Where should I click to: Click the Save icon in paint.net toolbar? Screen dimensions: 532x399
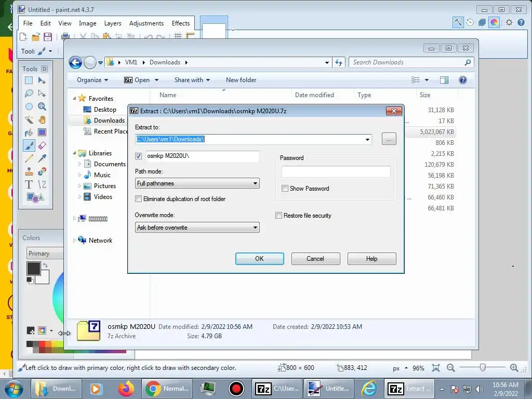tap(47, 37)
